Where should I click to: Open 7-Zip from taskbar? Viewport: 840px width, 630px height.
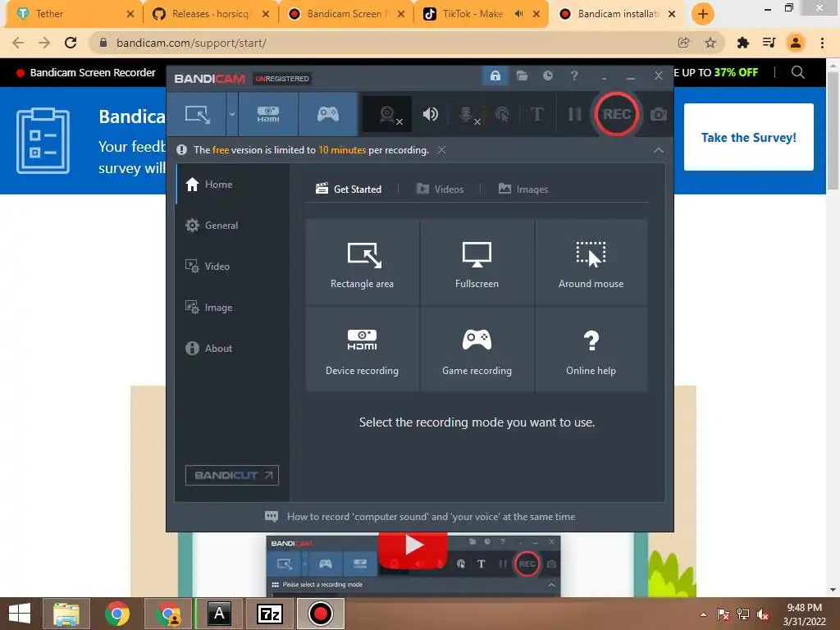tap(269, 614)
